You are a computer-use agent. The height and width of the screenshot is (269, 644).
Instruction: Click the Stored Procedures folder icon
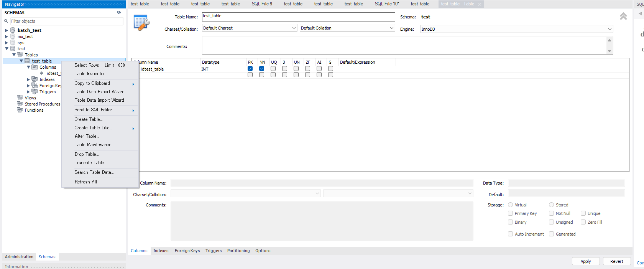click(20, 104)
